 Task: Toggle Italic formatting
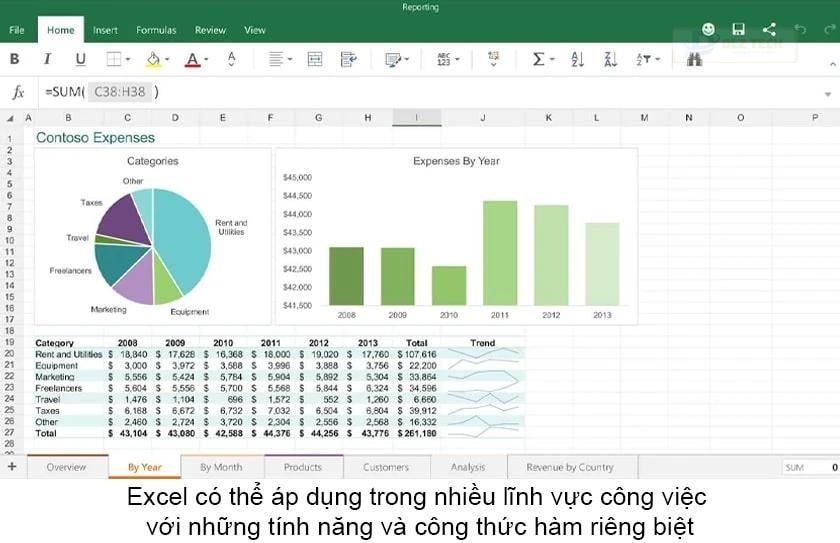click(x=47, y=59)
